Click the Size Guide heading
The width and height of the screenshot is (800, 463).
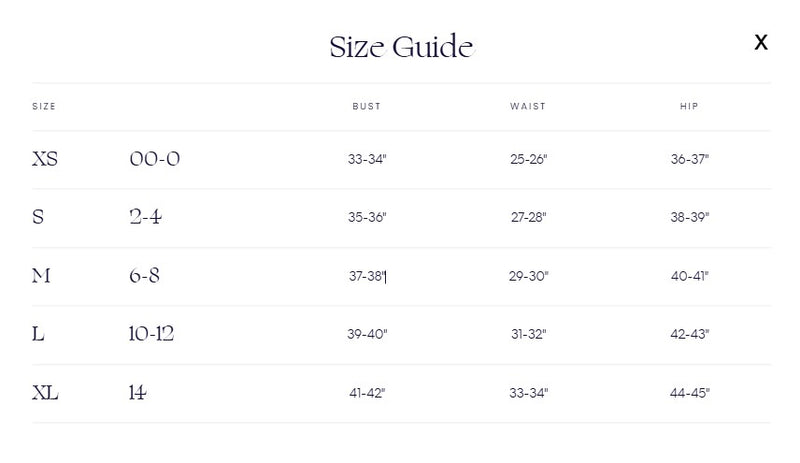[x=401, y=46]
